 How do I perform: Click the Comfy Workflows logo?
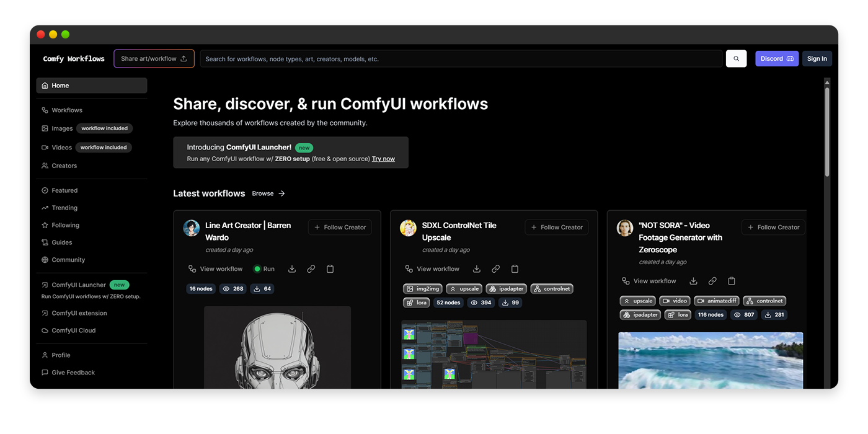click(74, 59)
